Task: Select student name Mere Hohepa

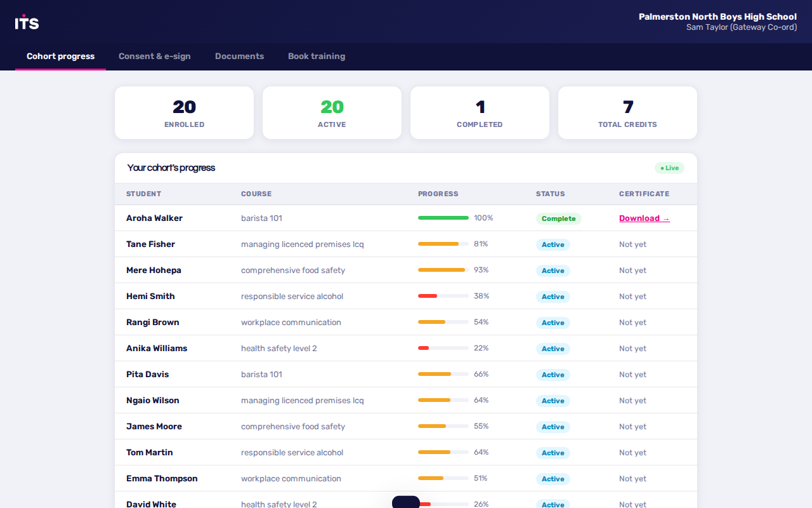Action: (x=154, y=271)
